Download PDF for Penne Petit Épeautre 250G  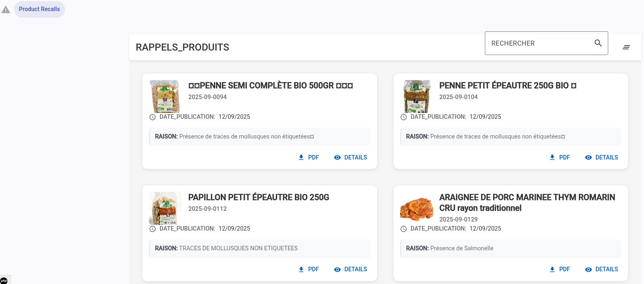(x=560, y=157)
